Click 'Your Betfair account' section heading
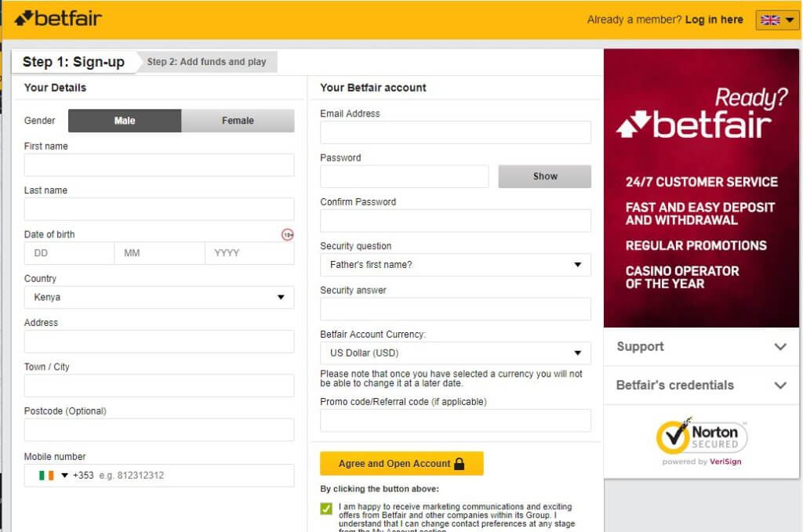The width and height of the screenshot is (803, 532). click(373, 88)
